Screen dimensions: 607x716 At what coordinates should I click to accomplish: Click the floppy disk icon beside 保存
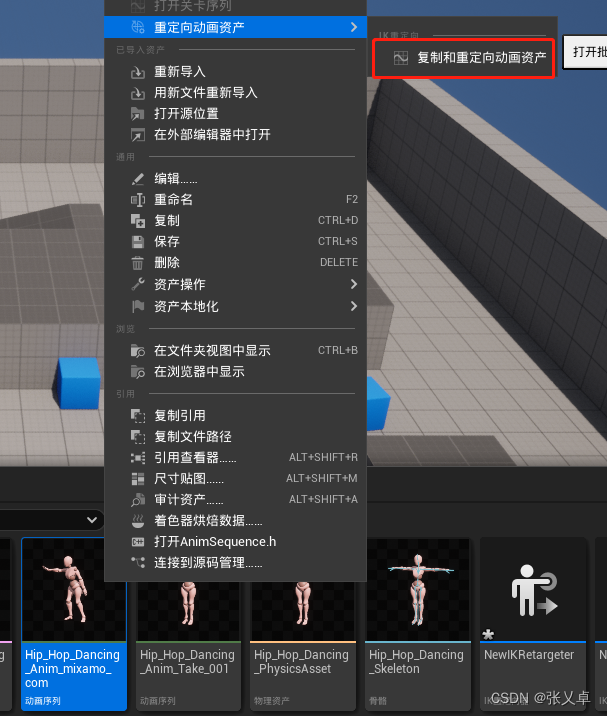pyautogui.click(x=138, y=242)
